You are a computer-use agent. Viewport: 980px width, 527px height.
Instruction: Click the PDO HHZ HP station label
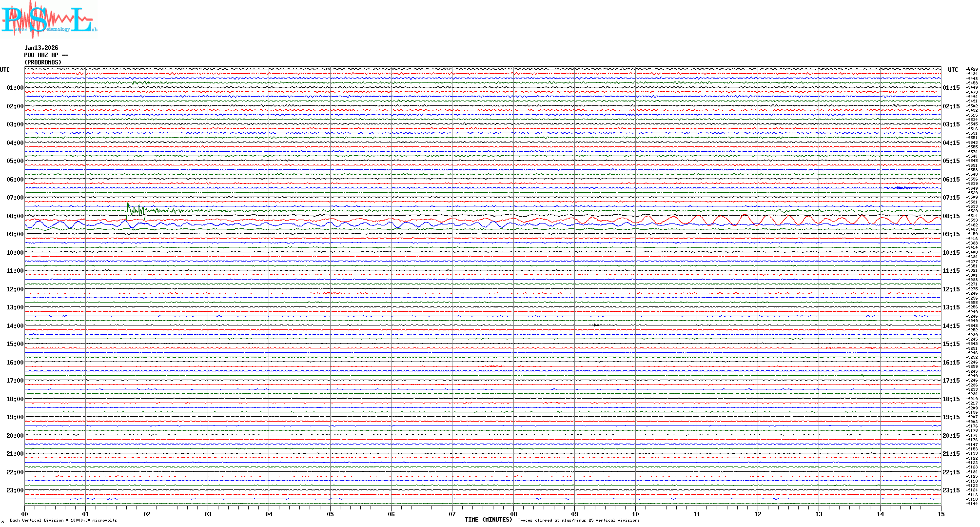coord(46,55)
